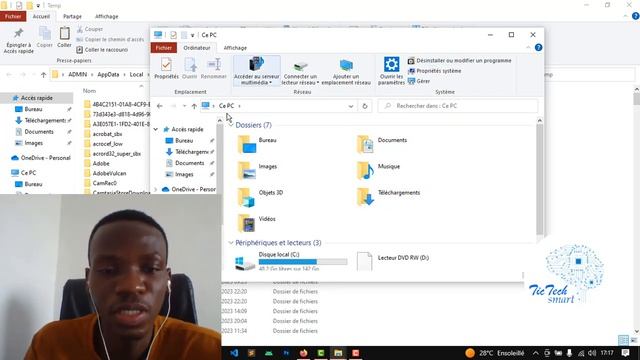Click Ce PC help question mark icon

538,48
